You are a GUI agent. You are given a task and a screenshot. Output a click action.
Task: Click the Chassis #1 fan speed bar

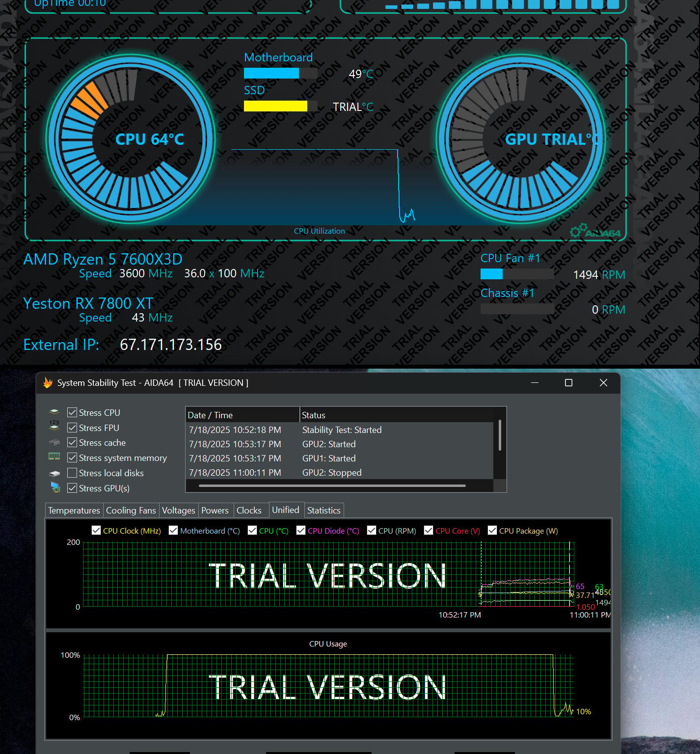pos(517,309)
